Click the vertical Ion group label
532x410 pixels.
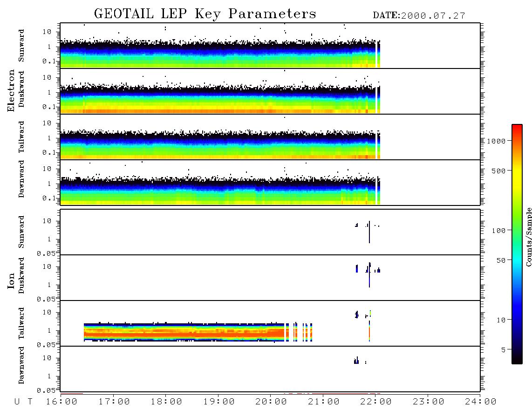point(11,280)
